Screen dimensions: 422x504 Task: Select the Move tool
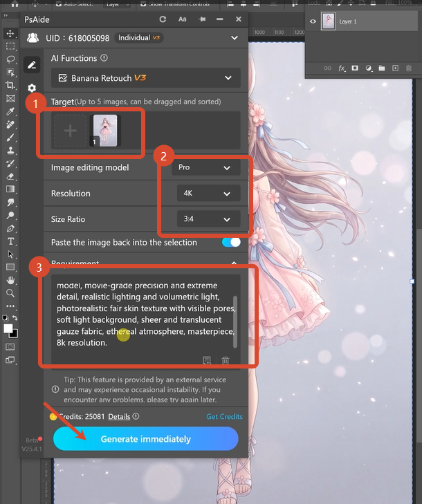pos(10,33)
